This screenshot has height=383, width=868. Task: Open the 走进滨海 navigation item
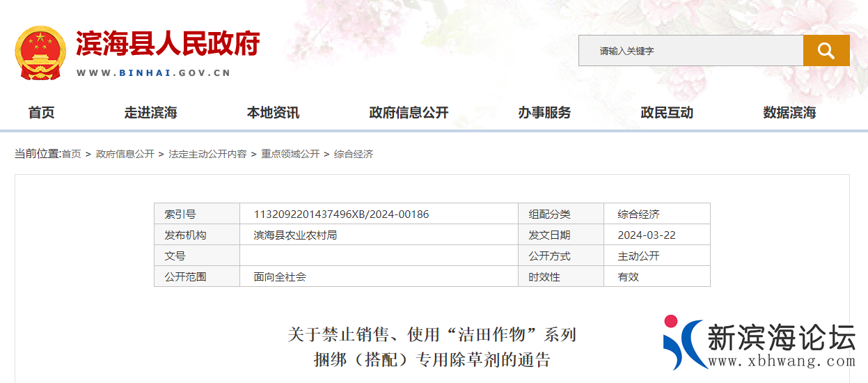click(x=150, y=113)
